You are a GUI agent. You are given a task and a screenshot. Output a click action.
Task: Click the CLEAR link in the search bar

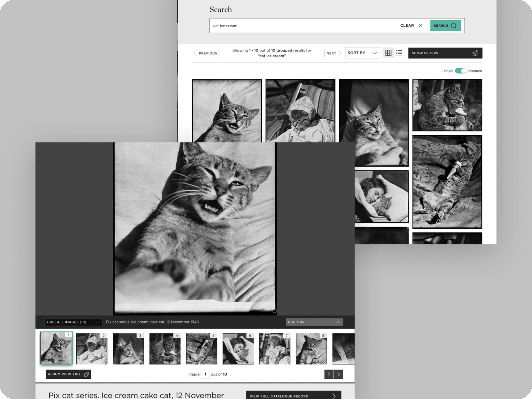[407, 26]
